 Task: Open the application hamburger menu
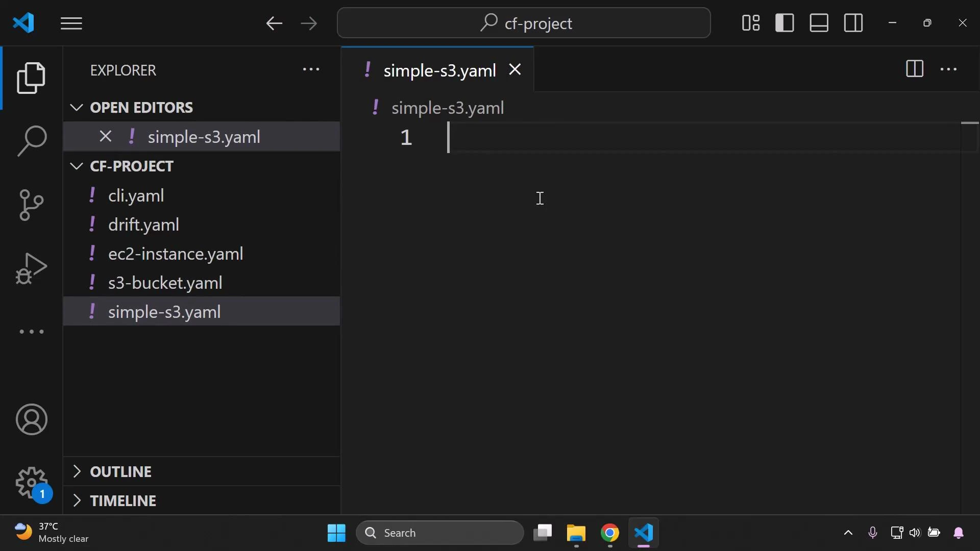click(71, 23)
